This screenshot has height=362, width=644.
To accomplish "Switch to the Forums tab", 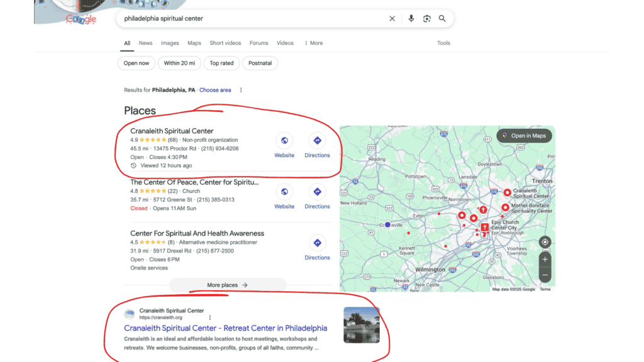I will click(258, 43).
